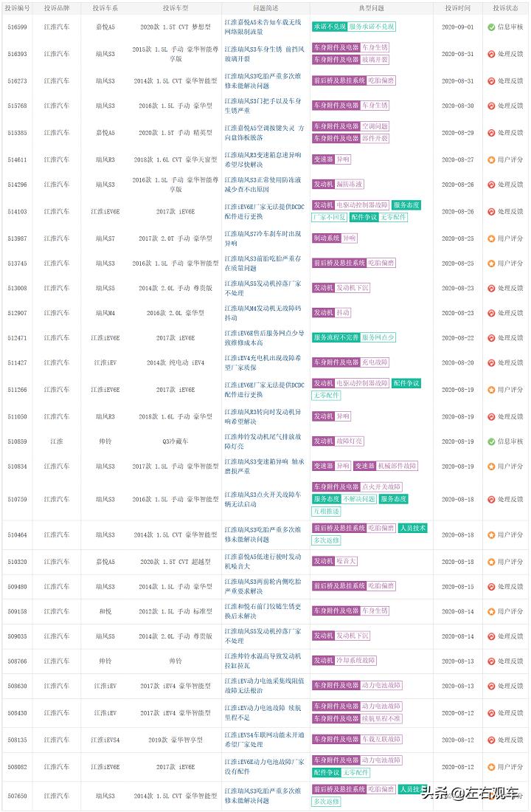This screenshot has height=812, width=531.
Task: Click red 处理反馈 status icon for complaint 516393
Action: tap(491, 54)
